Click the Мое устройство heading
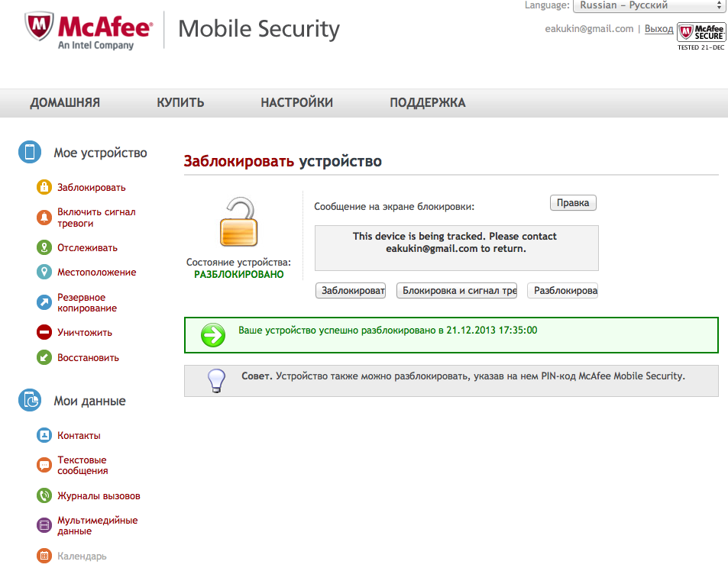 pos(100,153)
